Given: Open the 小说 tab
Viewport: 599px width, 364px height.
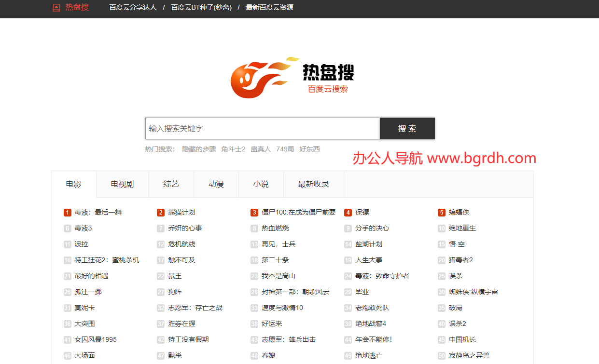Looking at the screenshot, I should point(261,184).
